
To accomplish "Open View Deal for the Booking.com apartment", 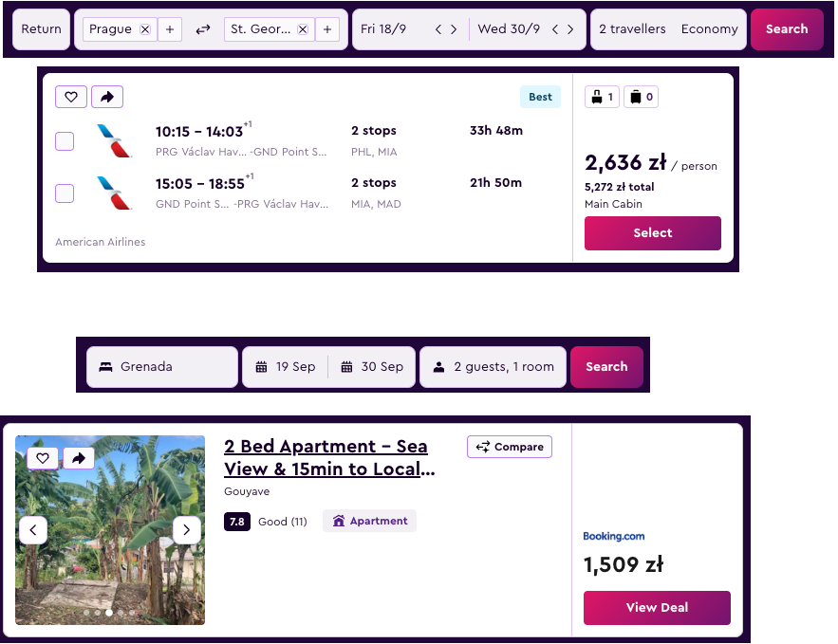I will pyautogui.click(x=657, y=607).
